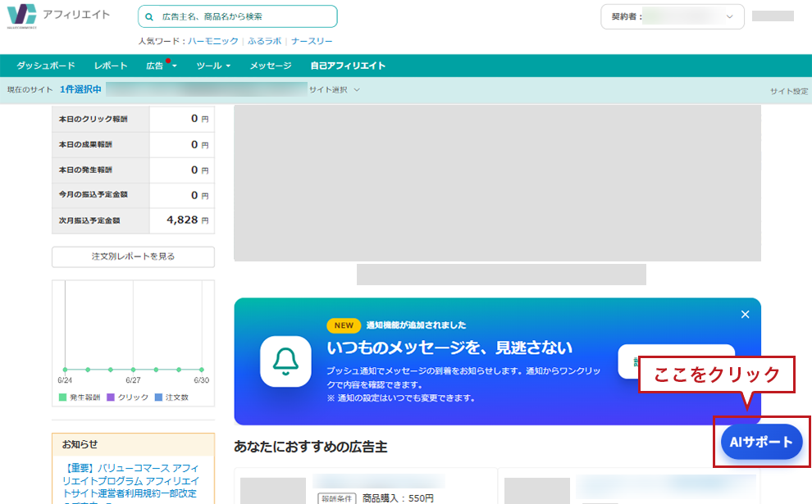Viewport: 812px width, 504px height.
Task: Click the bell notification icon
Action: pyautogui.click(x=286, y=361)
